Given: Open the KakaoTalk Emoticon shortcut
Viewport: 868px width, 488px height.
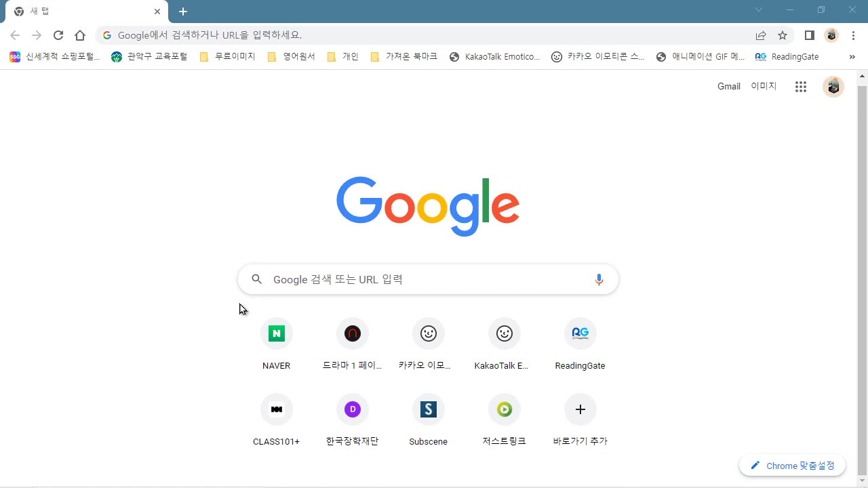Looking at the screenshot, I should click(504, 333).
